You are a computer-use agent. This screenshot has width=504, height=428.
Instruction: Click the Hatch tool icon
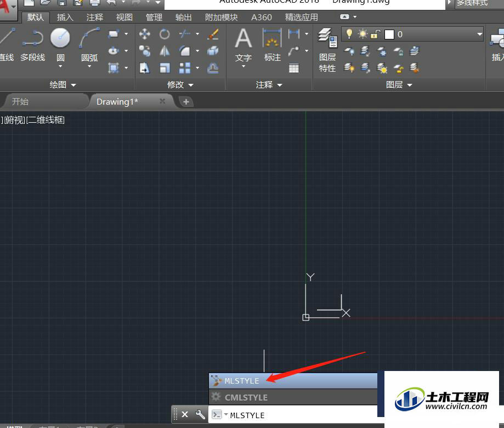[x=114, y=68]
